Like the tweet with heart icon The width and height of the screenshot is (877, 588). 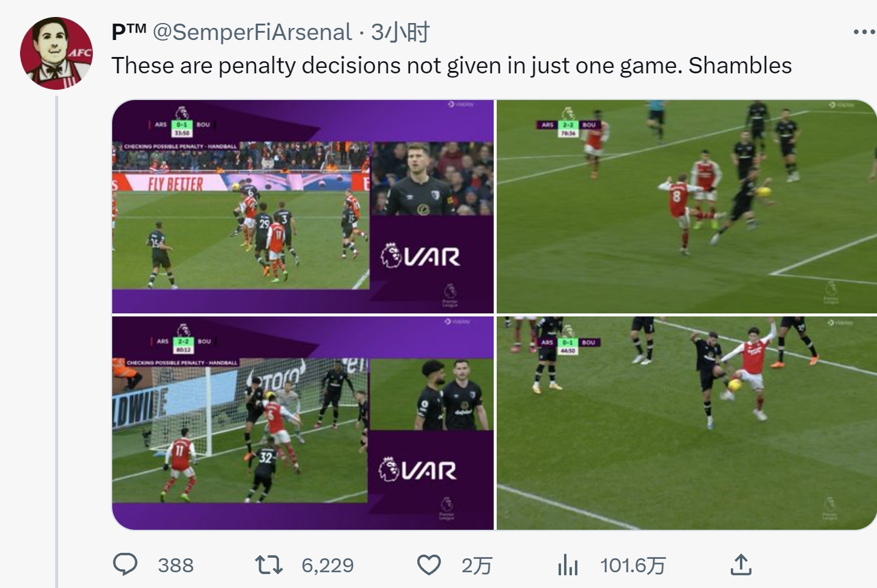tap(429, 565)
